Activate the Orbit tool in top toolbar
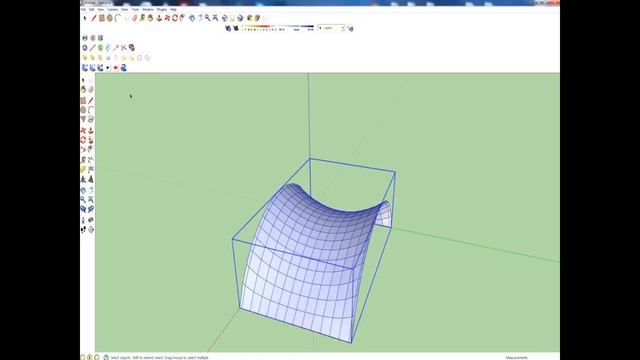The image size is (640, 360). 192,18
